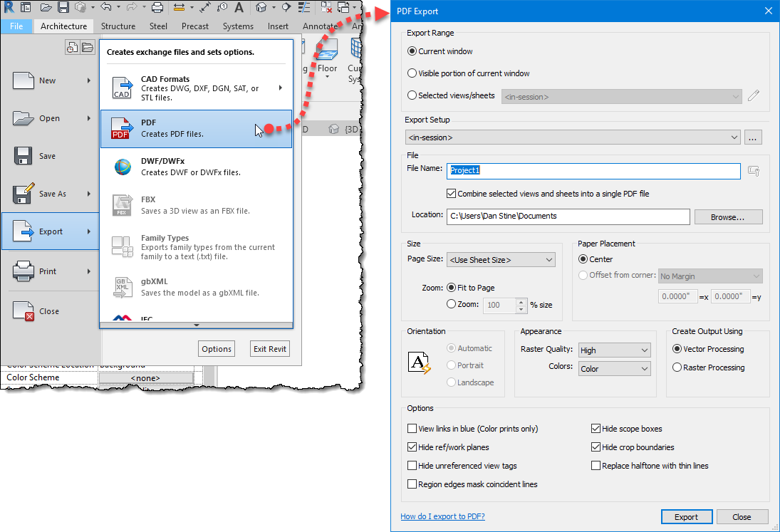Select the Selected views/sheets radio button
The width and height of the screenshot is (780, 532).
click(x=412, y=95)
